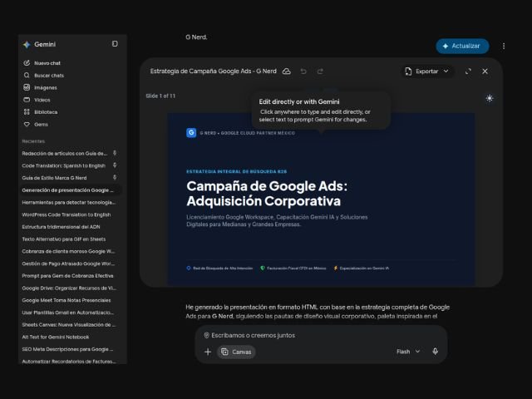Click the Facturación Fiscal CFDI badge
Image resolution: width=532 pixels, height=399 pixels.
click(293, 268)
